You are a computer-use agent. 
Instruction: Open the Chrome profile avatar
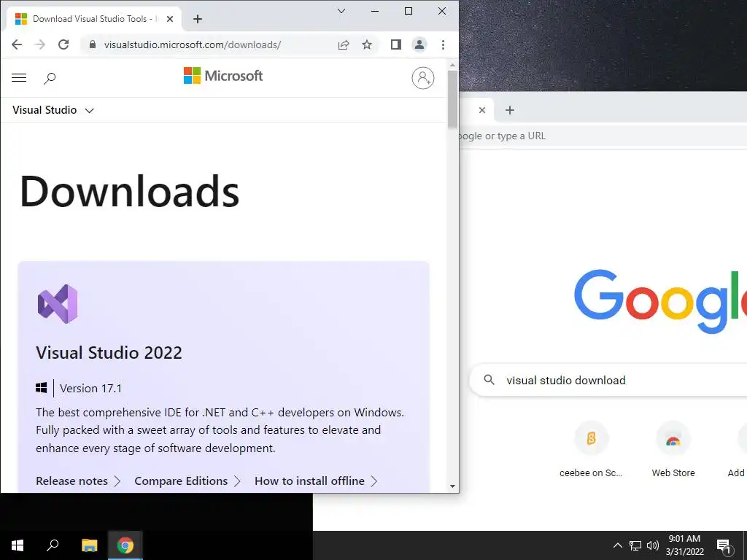(419, 44)
